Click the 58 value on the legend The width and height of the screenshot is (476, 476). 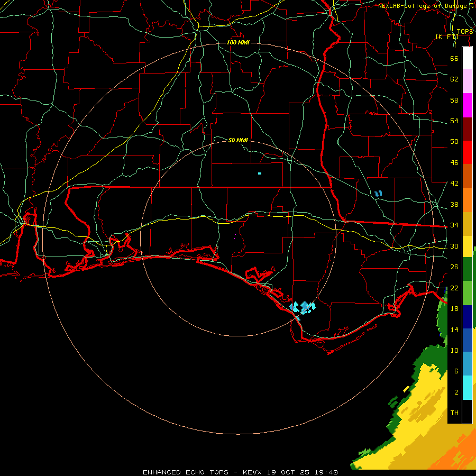[x=454, y=100]
